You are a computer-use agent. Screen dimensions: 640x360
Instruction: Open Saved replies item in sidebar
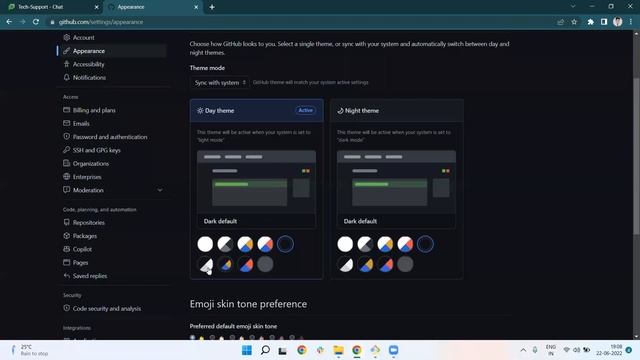tap(90, 276)
